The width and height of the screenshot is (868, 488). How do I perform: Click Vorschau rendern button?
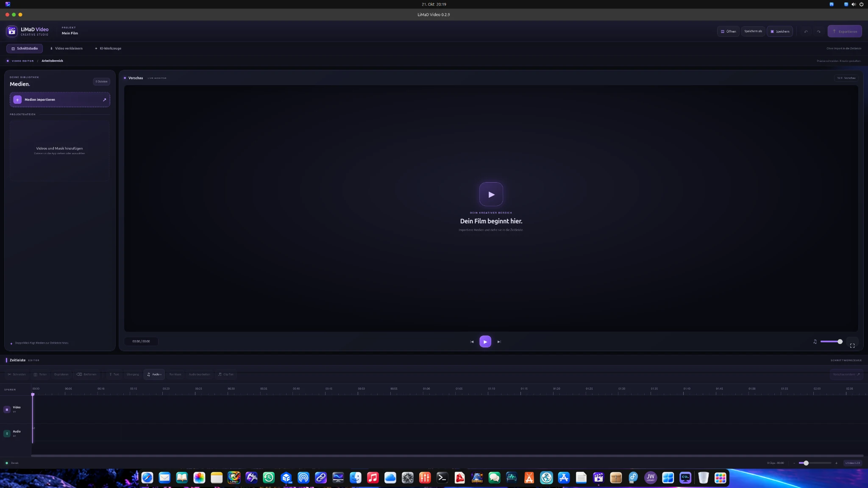846,374
